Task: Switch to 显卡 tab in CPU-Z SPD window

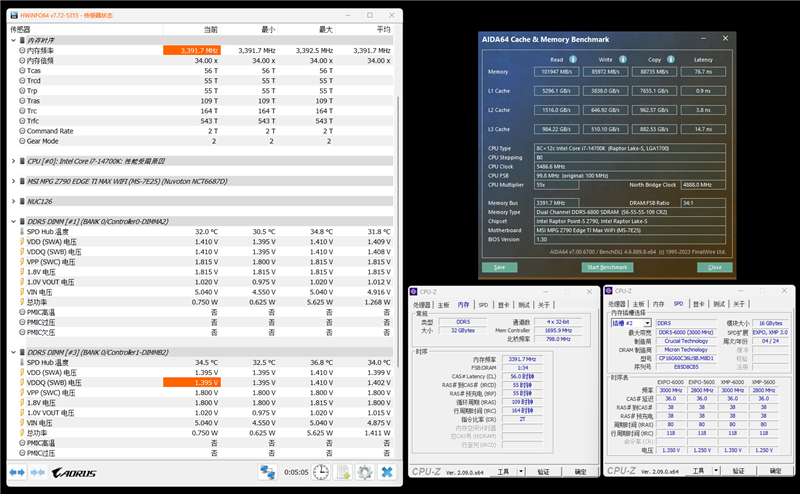Action: pyautogui.click(x=698, y=304)
